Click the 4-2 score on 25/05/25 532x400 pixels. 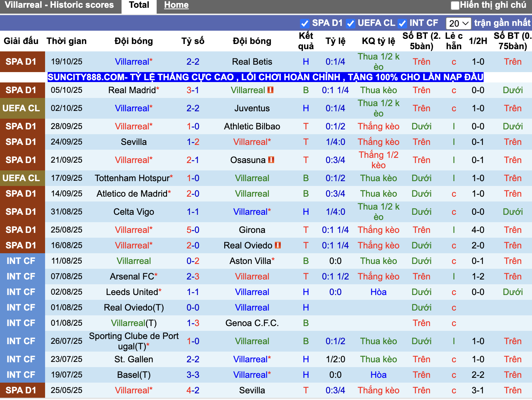(193, 390)
